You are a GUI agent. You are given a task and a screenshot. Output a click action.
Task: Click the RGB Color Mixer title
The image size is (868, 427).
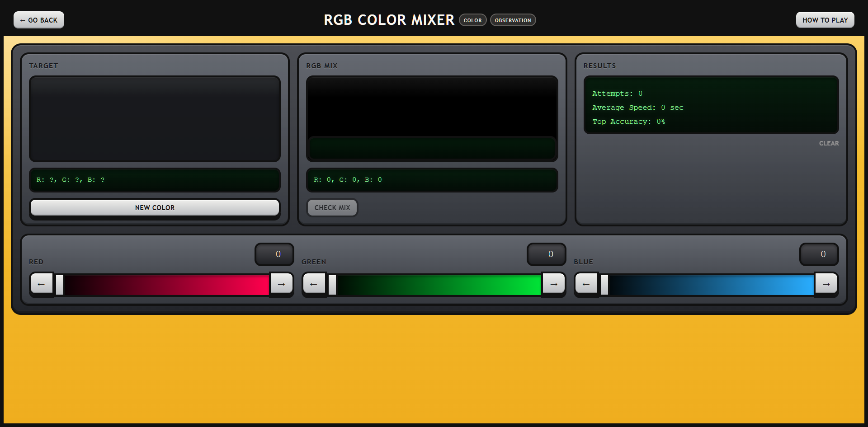389,20
